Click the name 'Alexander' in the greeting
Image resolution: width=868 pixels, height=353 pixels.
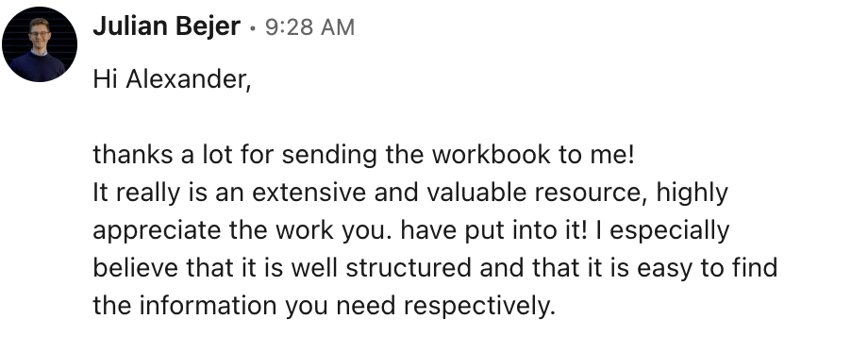tap(186, 80)
